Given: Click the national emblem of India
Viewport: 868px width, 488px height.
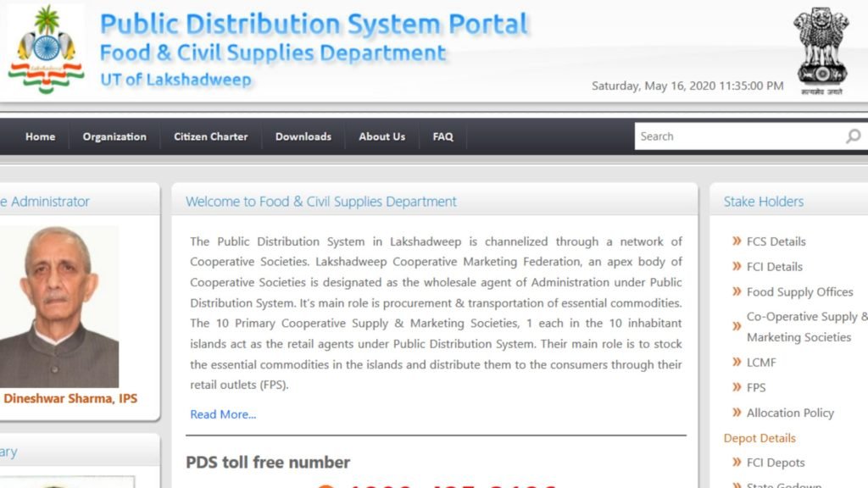Looking at the screenshot, I should (821, 51).
